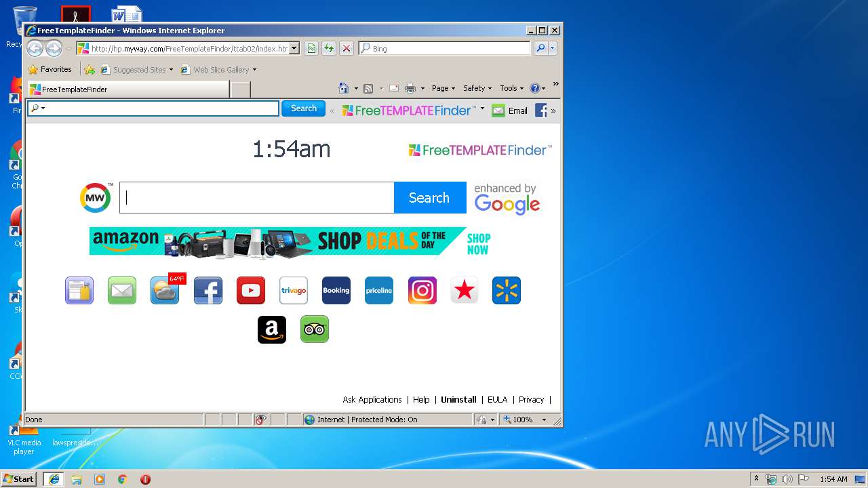Open the Page menu

pyautogui.click(x=443, y=88)
